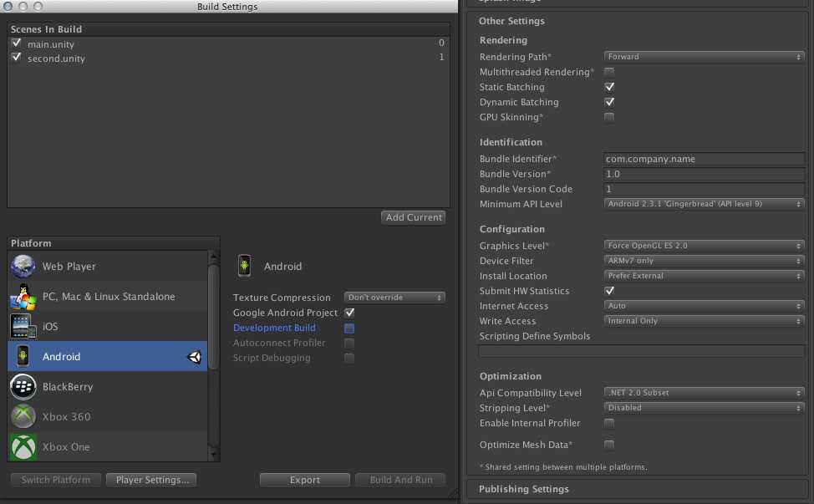Open the Graphics Level dropdown
Screen dimensions: 814x504
tap(704, 246)
